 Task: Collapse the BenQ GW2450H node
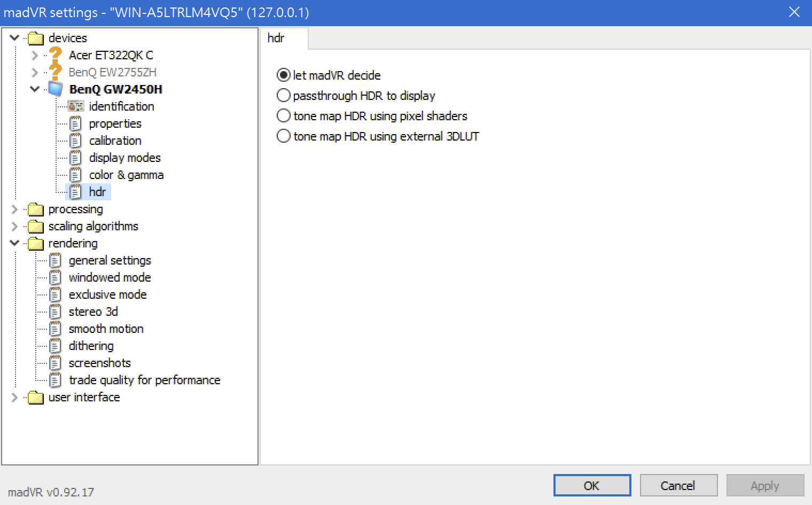click(x=35, y=89)
